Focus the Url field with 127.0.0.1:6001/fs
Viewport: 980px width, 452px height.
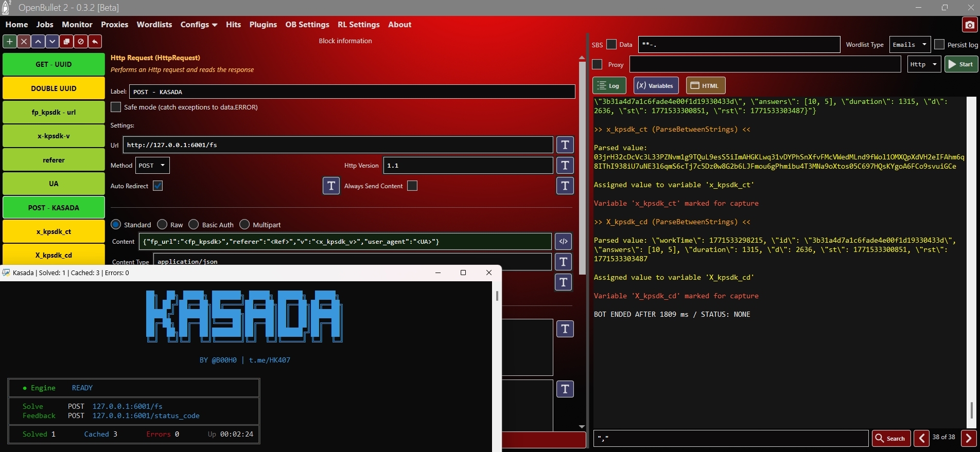(x=338, y=145)
